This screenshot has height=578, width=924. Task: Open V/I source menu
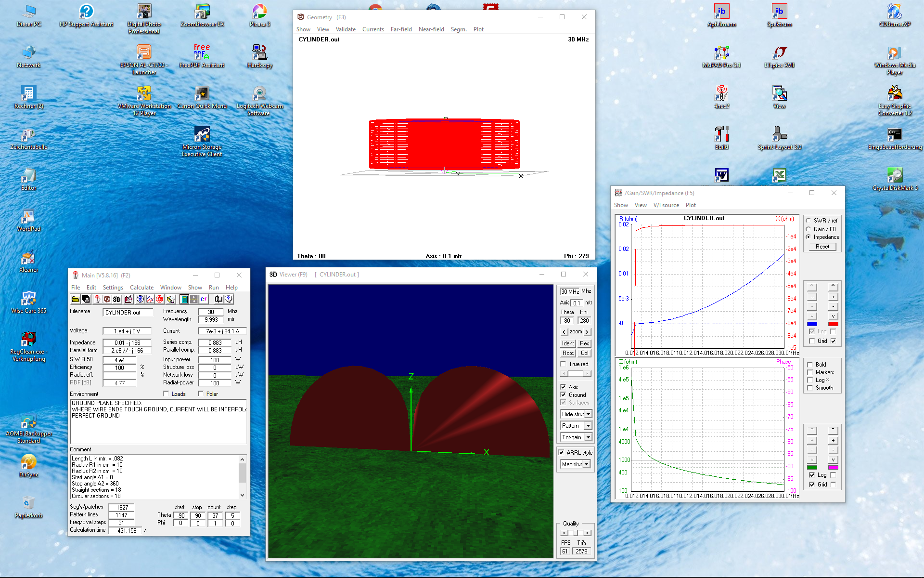(x=666, y=205)
